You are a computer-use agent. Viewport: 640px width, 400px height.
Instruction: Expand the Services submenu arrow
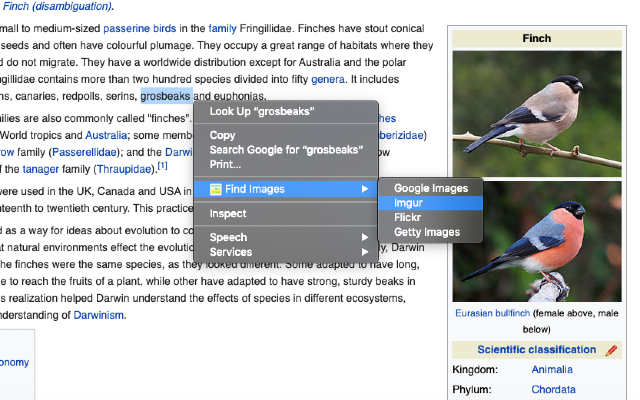point(366,252)
